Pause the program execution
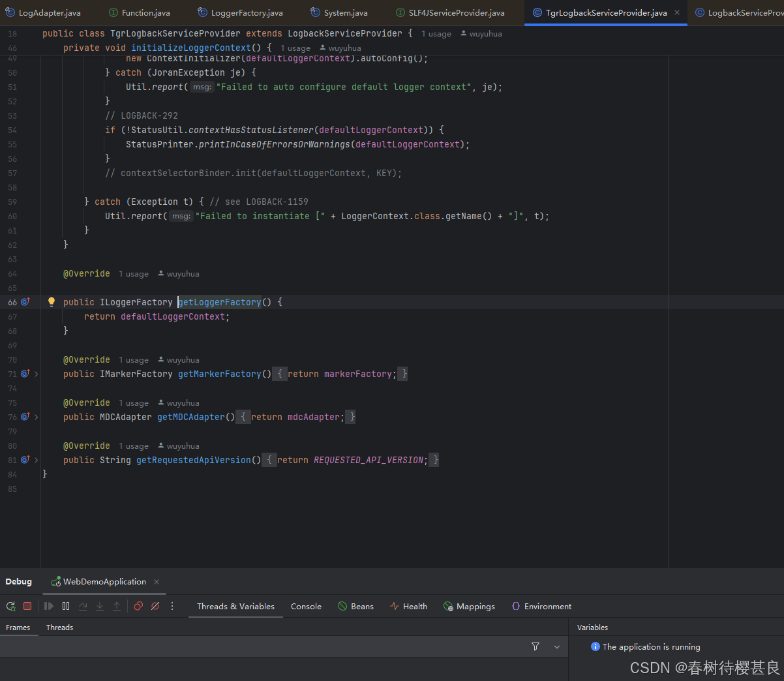784x681 pixels. pyautogui.click(x=66, y=606)
